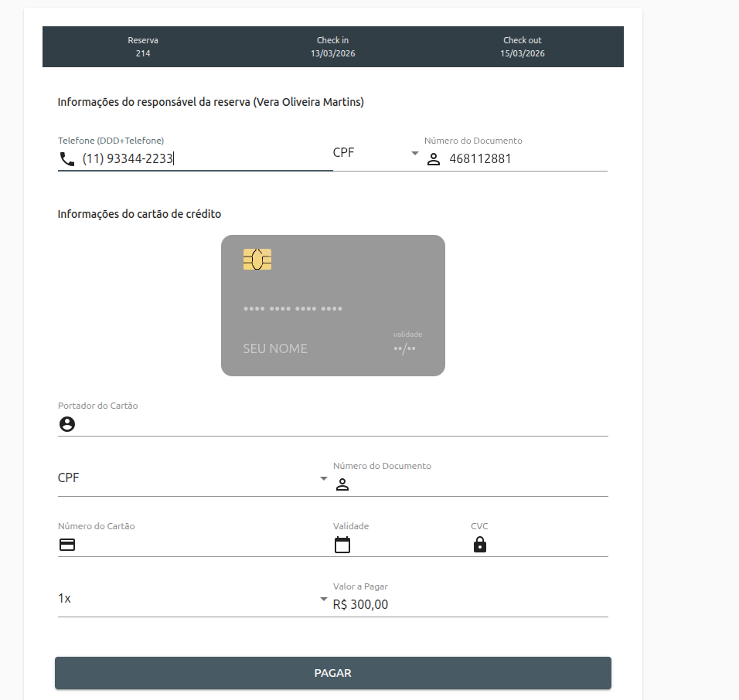Click the credit card icon under Número do Cartão

click(x=67, y=545)
